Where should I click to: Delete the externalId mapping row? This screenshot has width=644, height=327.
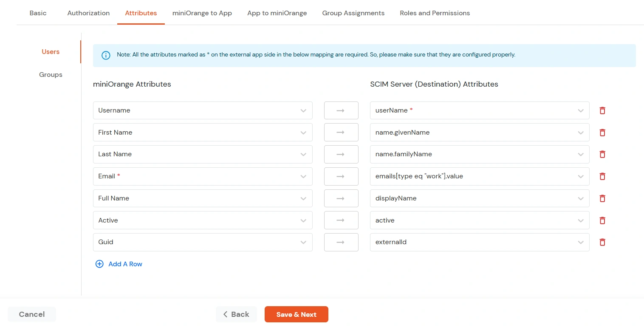[602, 242]
